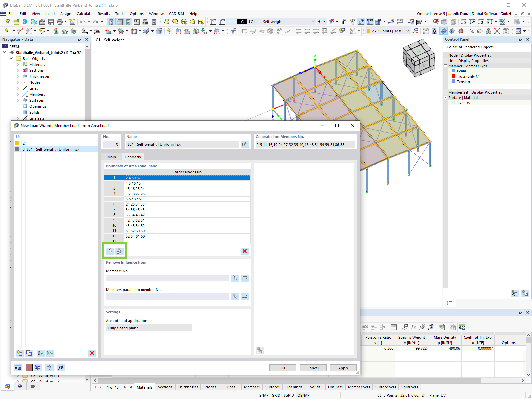Confirm the dialog with OK
The width and height of the screenshot is (532, 399).
282,368
